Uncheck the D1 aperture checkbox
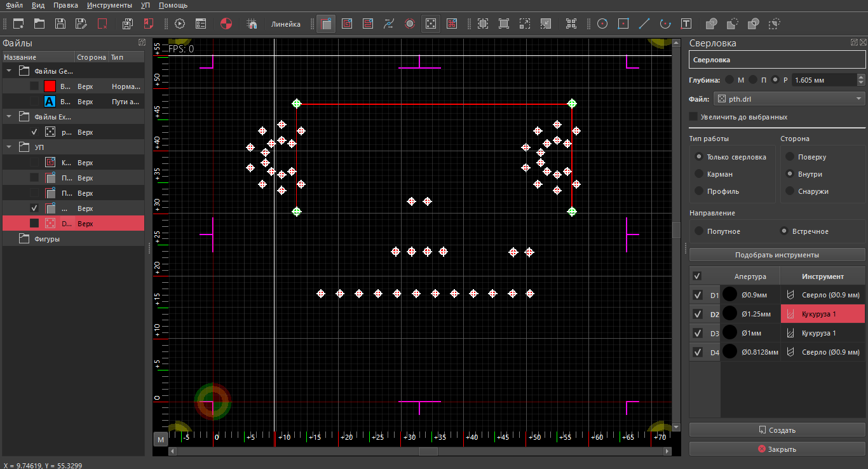 698,296
